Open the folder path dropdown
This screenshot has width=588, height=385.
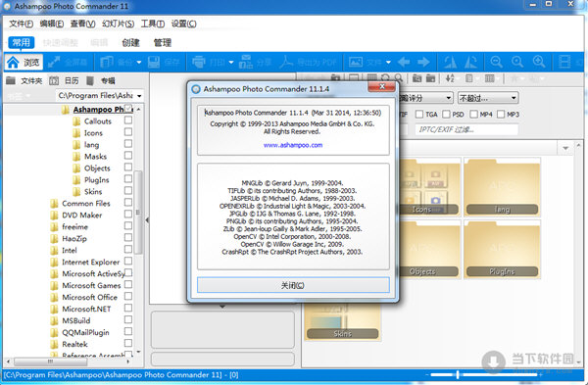pos(139,96)
